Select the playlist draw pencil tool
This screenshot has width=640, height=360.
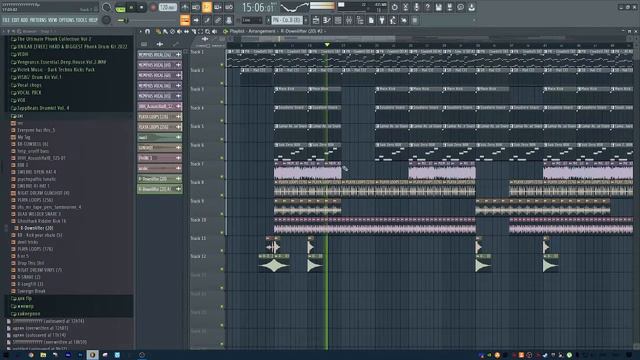[x=158, y=31]
